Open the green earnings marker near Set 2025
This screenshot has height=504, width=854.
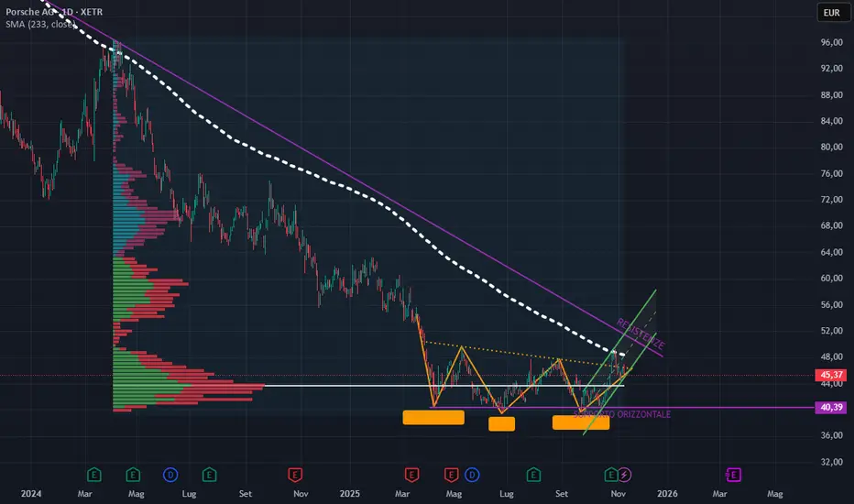533,475
